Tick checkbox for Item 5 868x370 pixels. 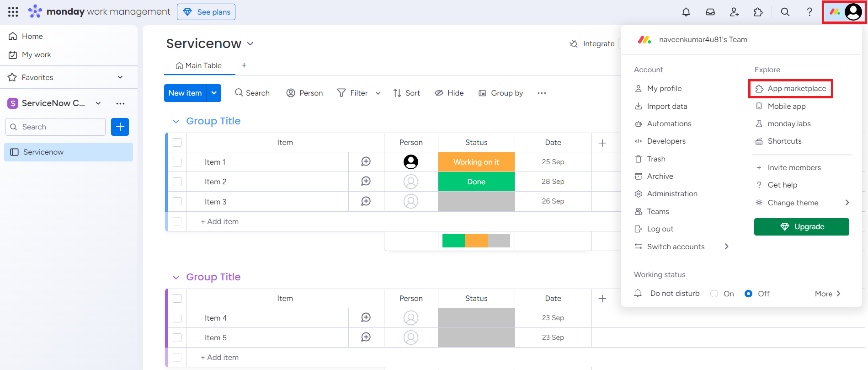pos(177,338)
